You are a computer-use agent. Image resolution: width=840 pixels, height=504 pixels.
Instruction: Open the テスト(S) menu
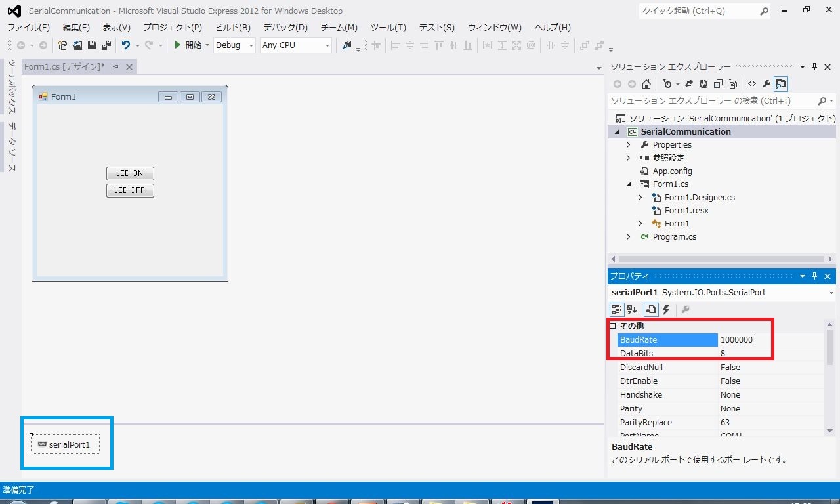coord(436,28)
